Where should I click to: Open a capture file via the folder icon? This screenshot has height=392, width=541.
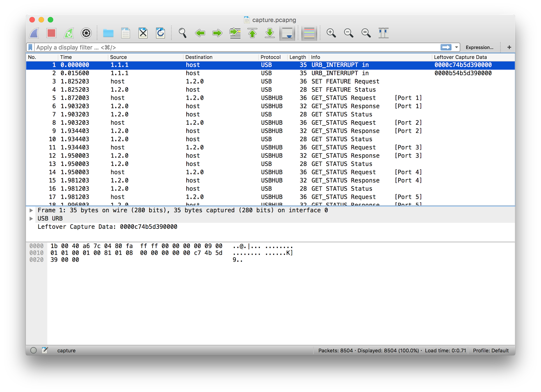(x=108, y=33)
